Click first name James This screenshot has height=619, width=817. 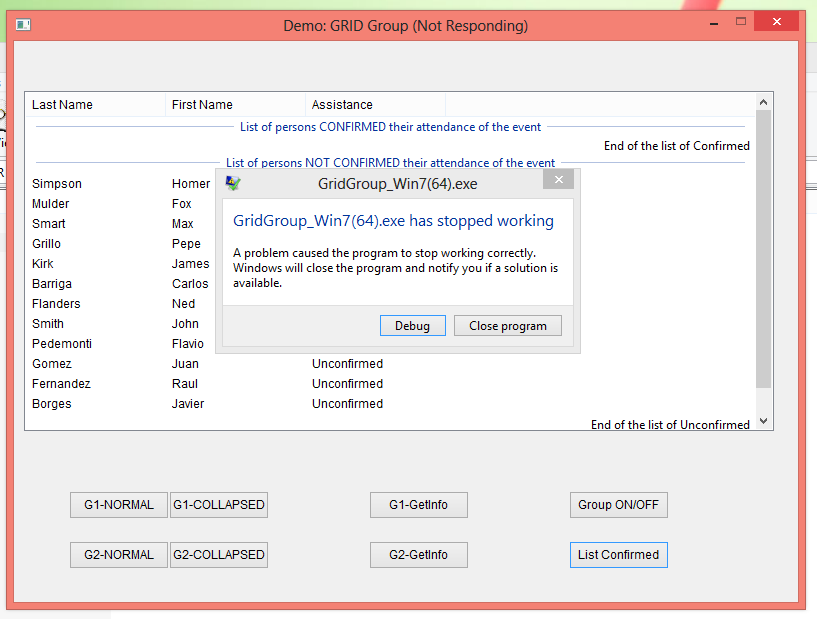click(191, 264)
